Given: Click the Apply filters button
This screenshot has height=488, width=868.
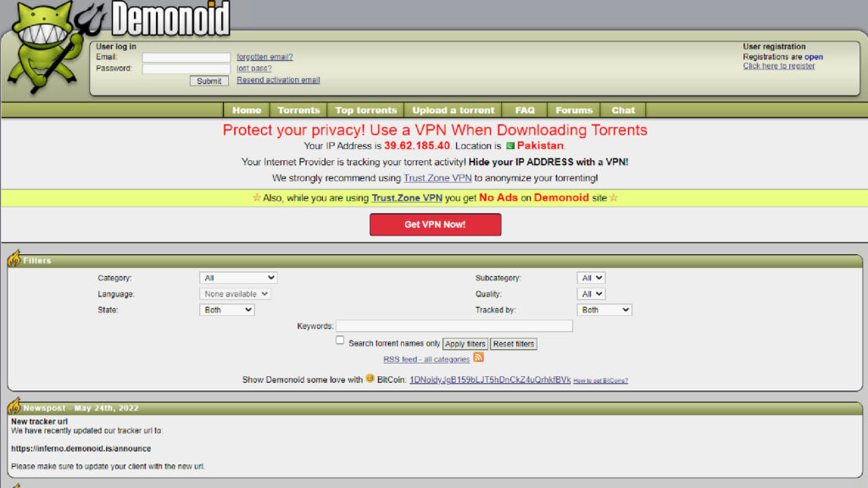Looking at the screenshot, I should point(465,344).
